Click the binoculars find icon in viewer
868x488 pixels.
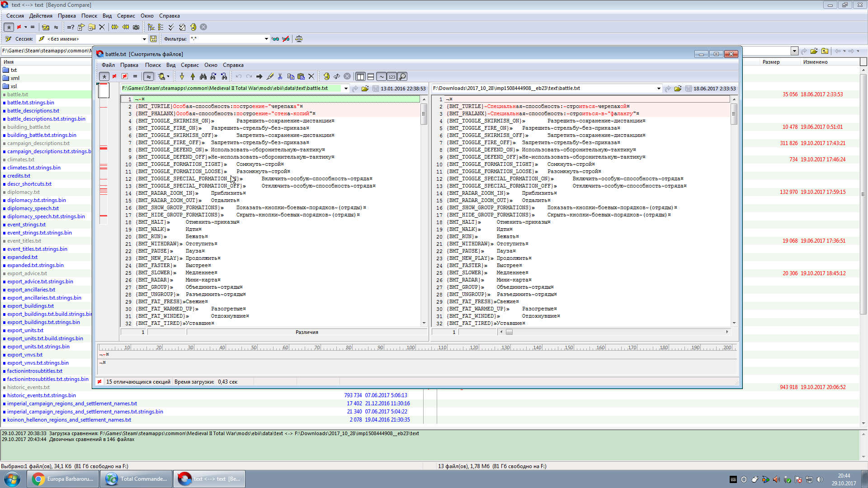click(203, 76)
